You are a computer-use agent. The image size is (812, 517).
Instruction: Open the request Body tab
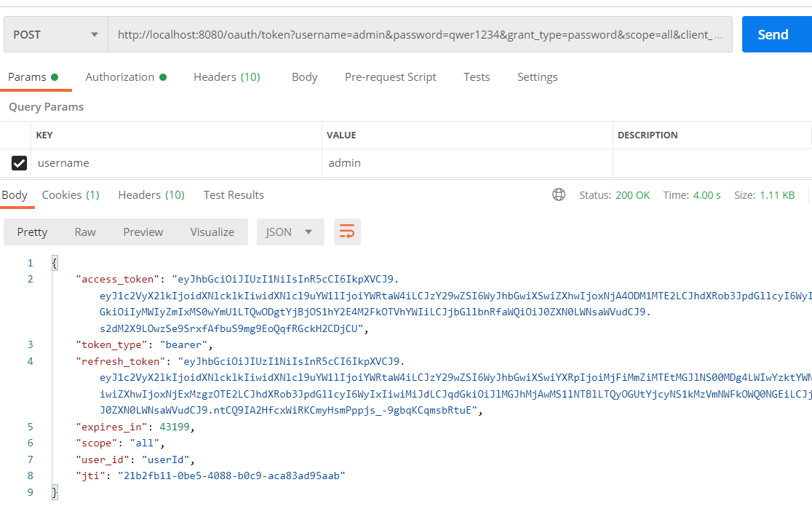pos(304,77)
